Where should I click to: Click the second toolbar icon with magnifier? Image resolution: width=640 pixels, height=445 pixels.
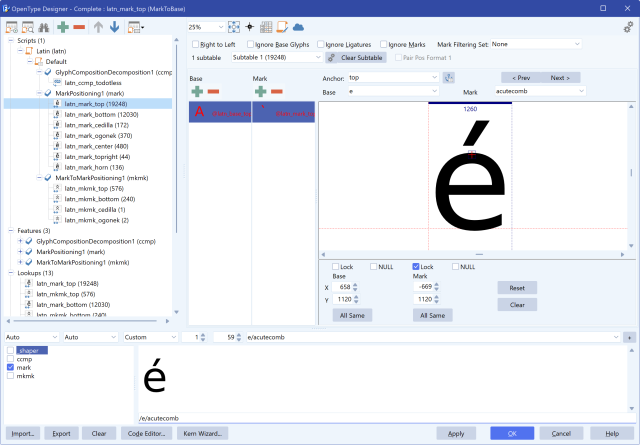(28, 27)
